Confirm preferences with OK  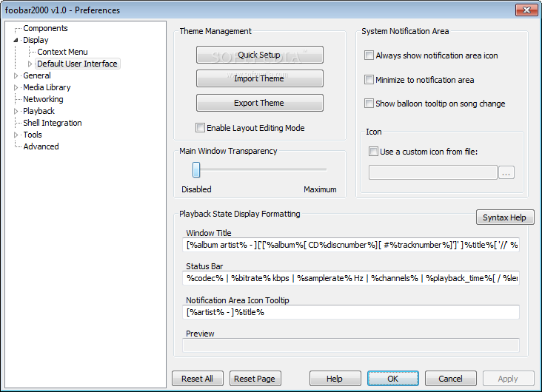[x=393, y=379]
